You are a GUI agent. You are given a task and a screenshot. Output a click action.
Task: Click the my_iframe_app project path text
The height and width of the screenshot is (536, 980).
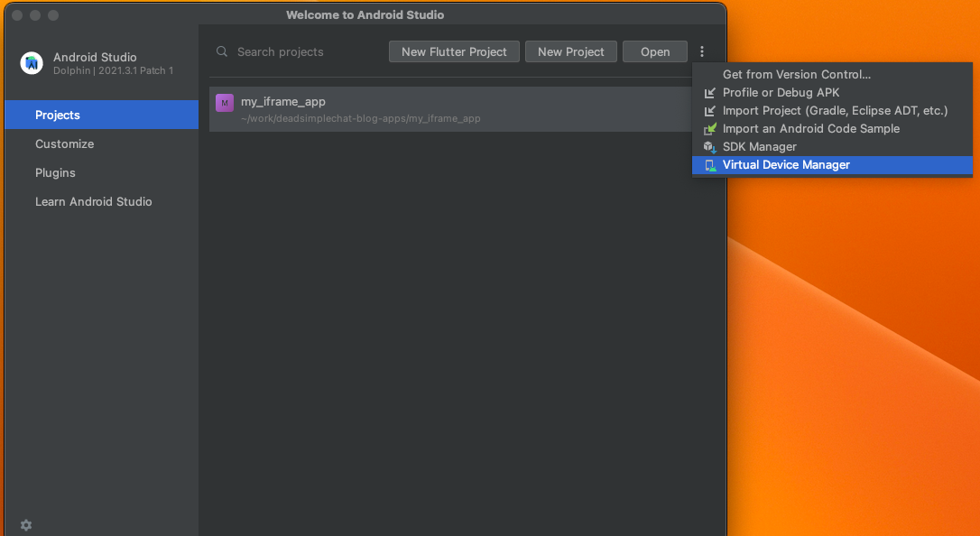point(361,119)
